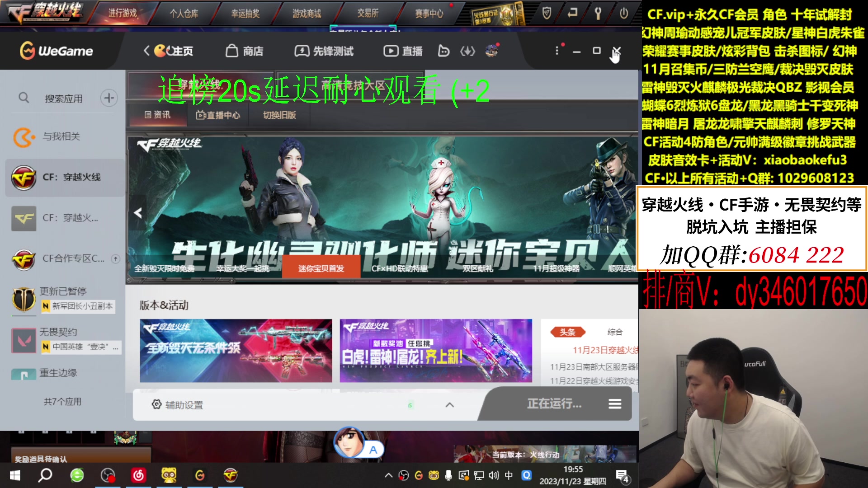Open 赛事中心 tab in CF launcher
Image resolution: width=868 pixels, height=488 pixels.
click(x=429, y=14)
